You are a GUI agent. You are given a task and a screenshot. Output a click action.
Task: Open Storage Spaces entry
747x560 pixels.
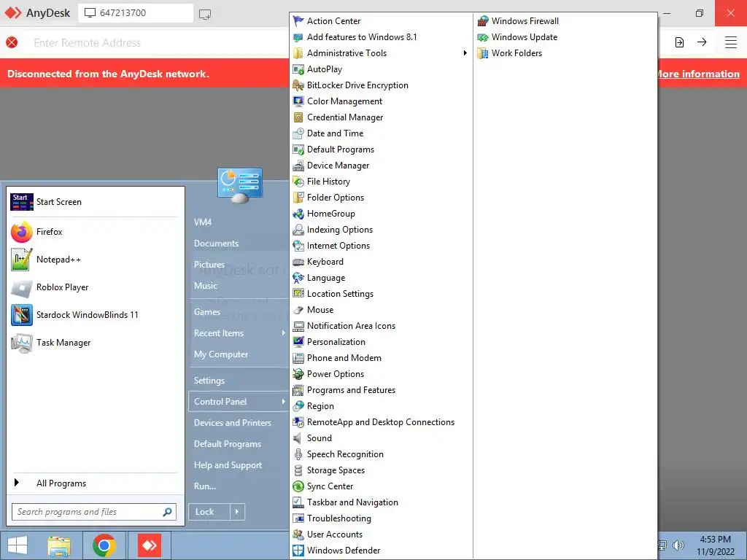tap(336, 470)
